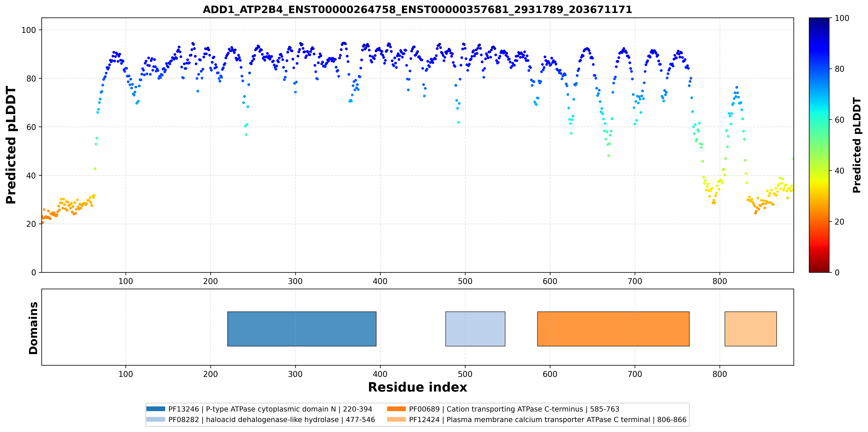The image size is (868, 432).
Task: Click the PF08282 legend text entry
Action: [272, 420]
